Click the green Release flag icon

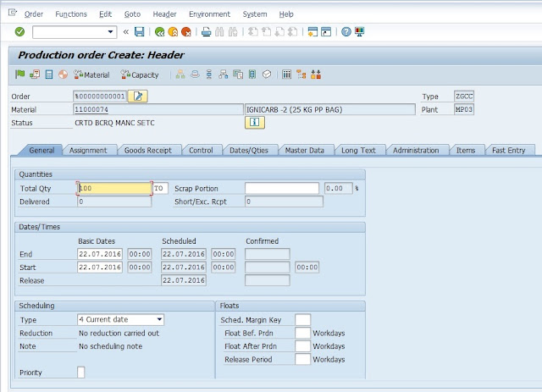[20, 75]
